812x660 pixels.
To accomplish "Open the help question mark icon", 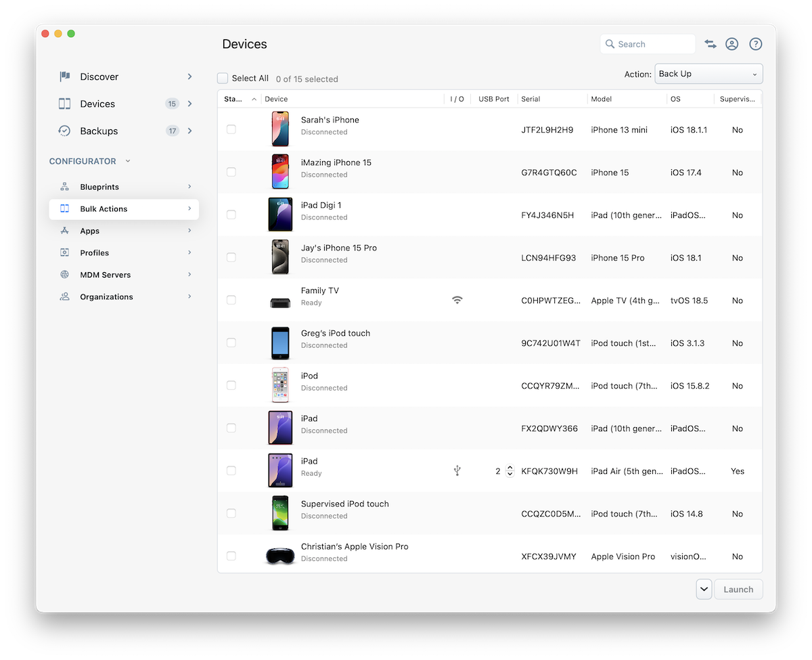I will pyautogui.click(x=756, y=44).
